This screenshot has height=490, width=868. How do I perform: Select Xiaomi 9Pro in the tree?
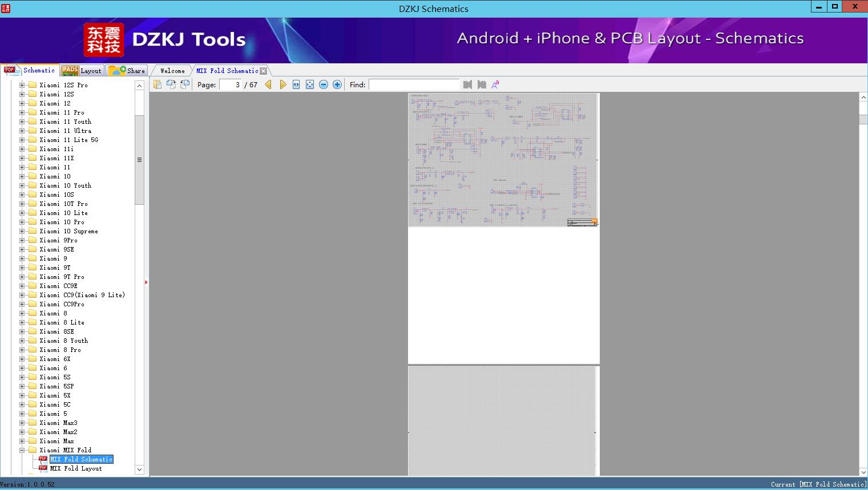point(58,240)
